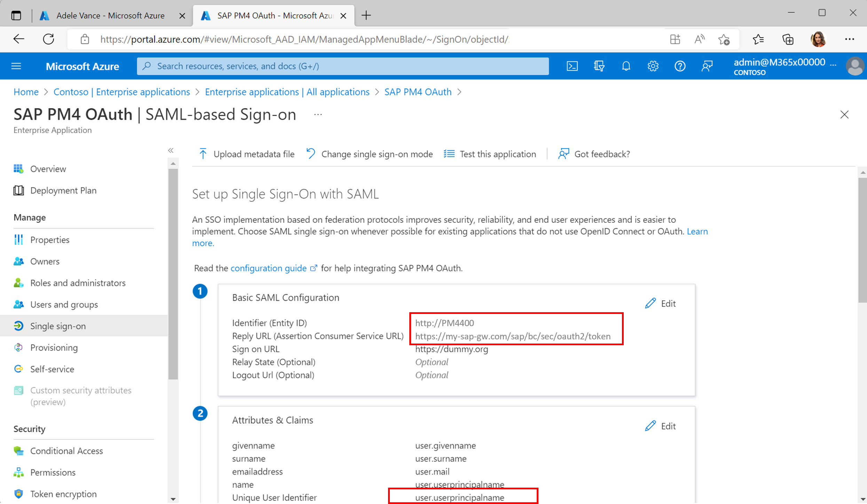Click the Owners sidebar item

45,261
